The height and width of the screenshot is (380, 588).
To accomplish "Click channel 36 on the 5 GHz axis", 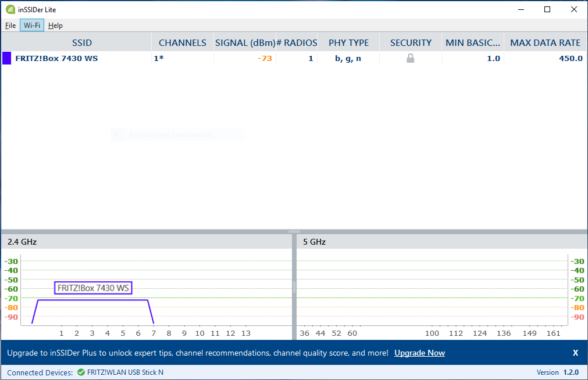I will pyautogui.click(x=305, y=333).
